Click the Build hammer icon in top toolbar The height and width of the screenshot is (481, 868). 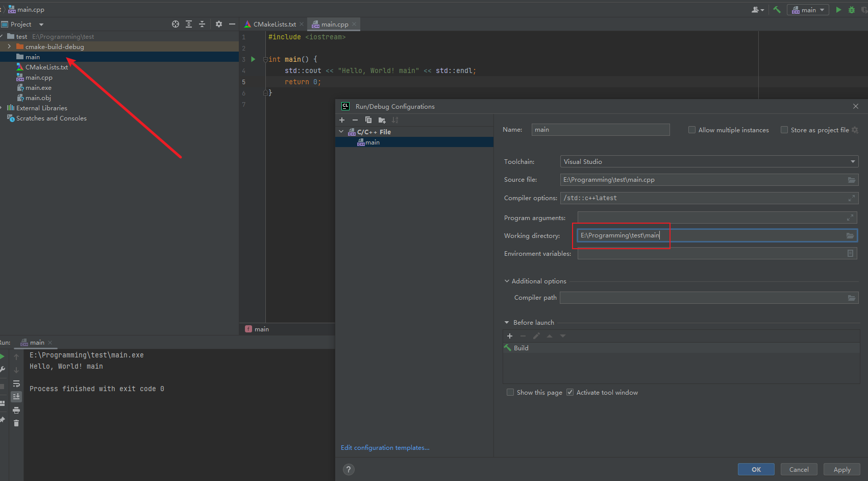pos(777,10)
